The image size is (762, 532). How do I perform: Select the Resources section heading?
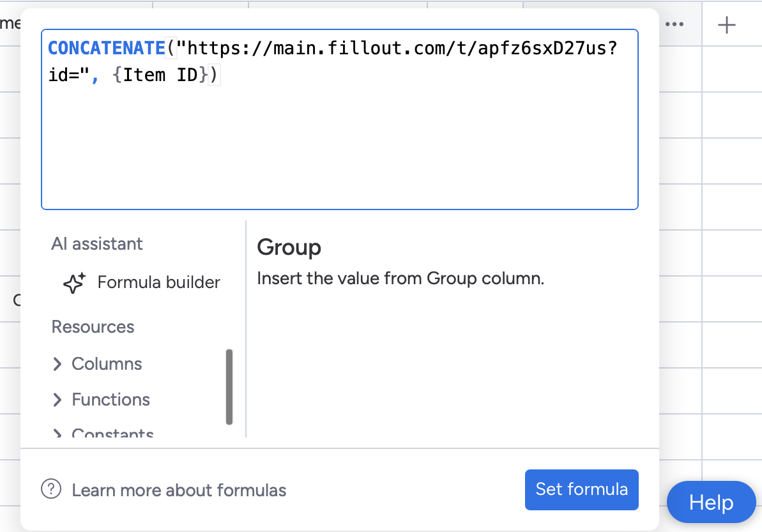pyautogui.click(x=93, y=326)
